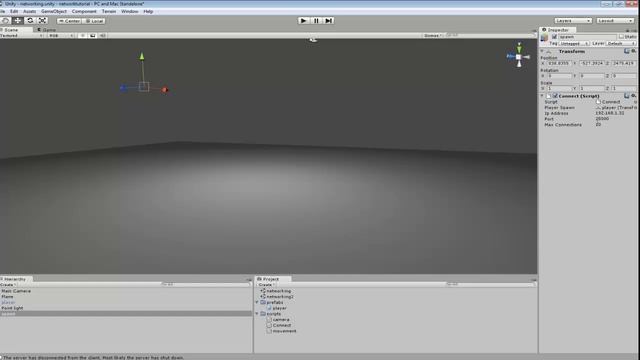This screenshot has width=640, height=360.
Task: Collapse the Connect (Script) component foldout
Action: click(x=542, y=96)
